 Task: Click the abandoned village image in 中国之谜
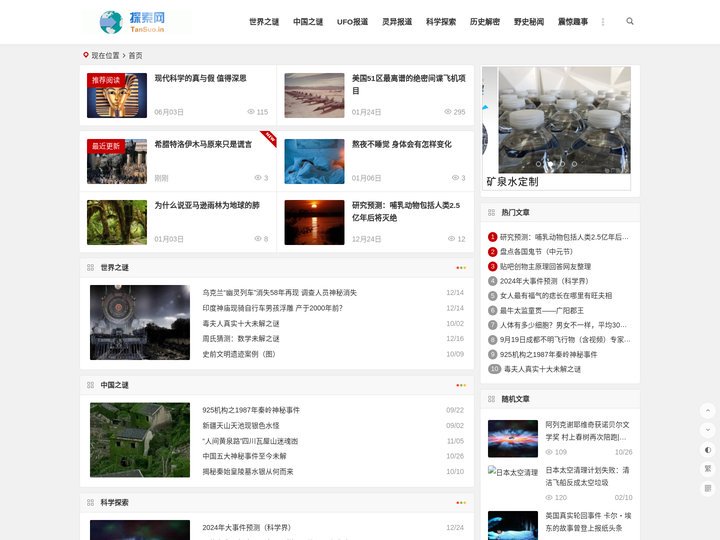[x=140, y=440]
